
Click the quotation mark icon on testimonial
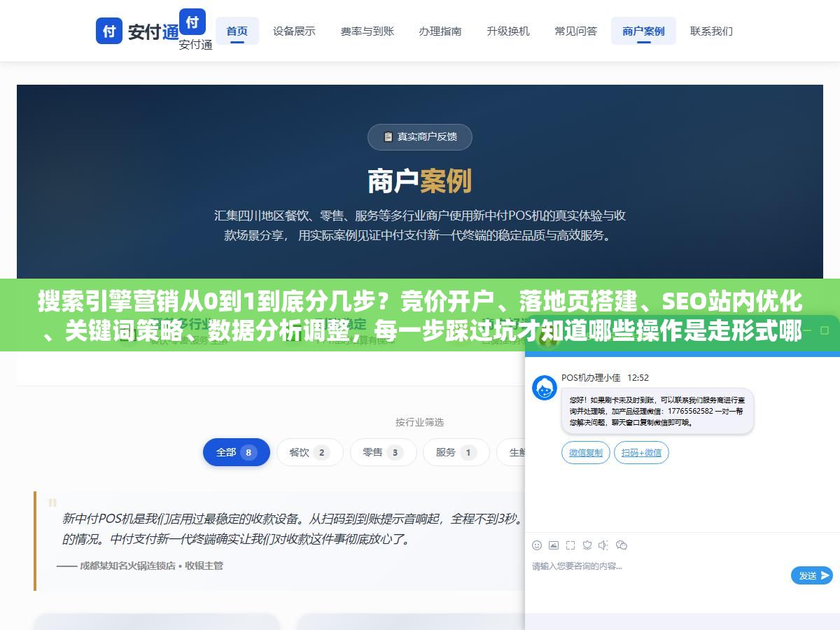(x=52, y=503)
